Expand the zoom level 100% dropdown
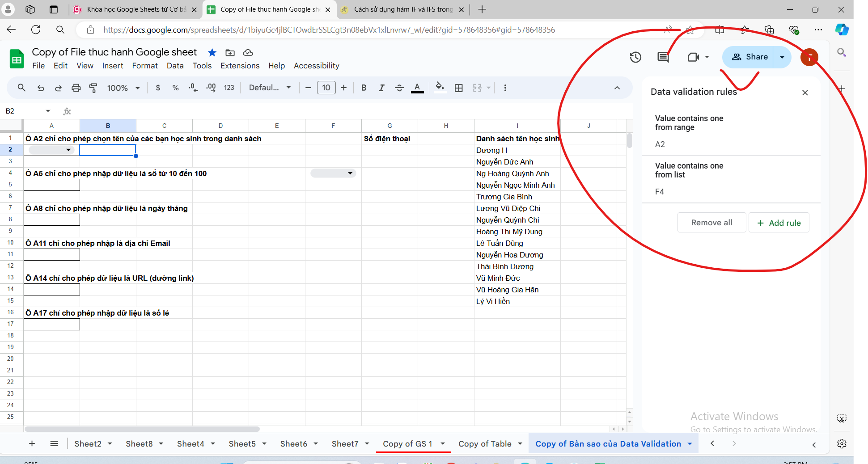The image size is (868, 464). [123, 88]
